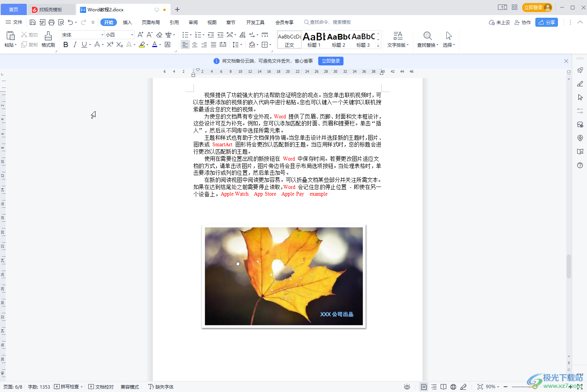Apply subscript formatting

[x=120, y=44]
